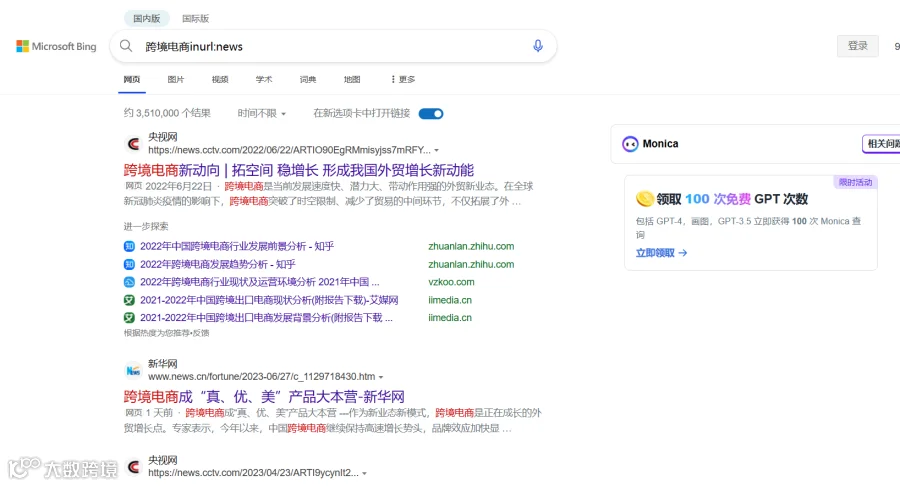Click the 央视网 favicon of first result

tap(134, 143)
